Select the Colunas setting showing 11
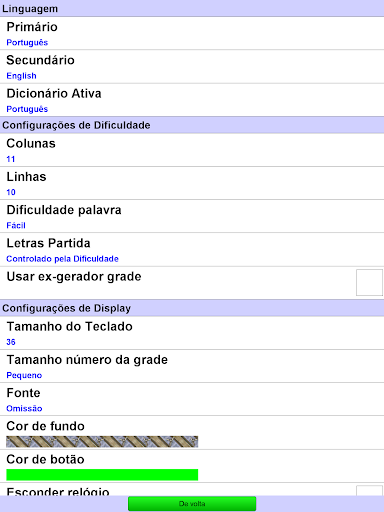This screenshot has width=384, height=512. 192,150
